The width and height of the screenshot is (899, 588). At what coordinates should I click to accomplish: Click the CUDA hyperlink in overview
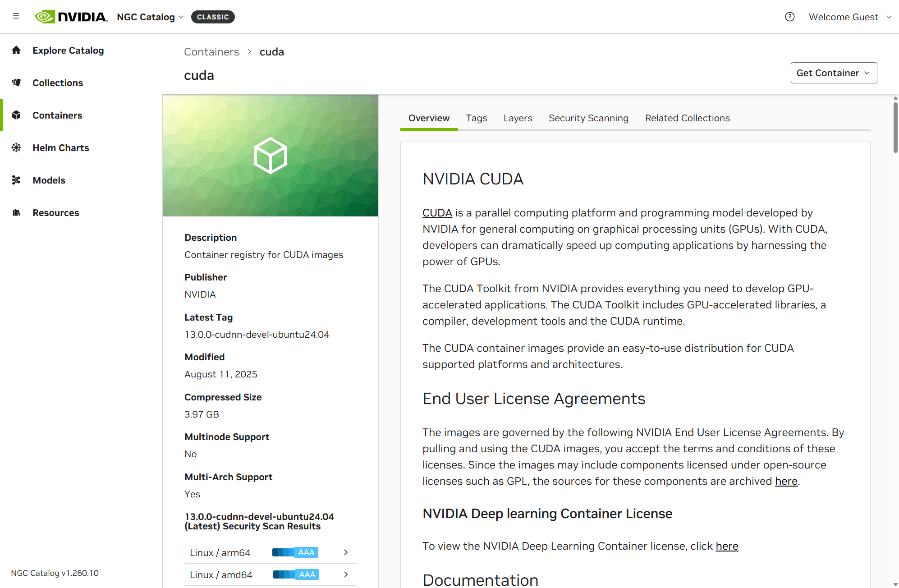437,213
